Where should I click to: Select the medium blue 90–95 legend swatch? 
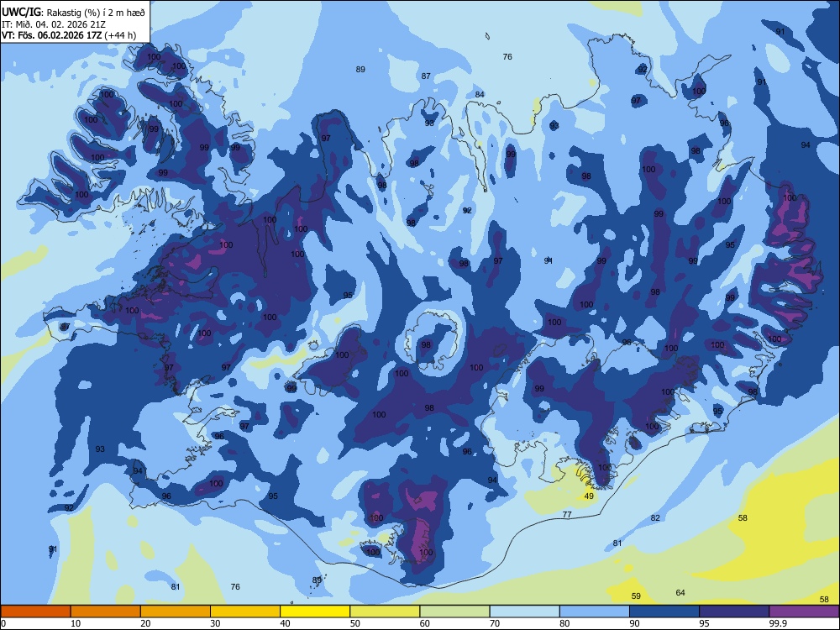click(x=664, y=612)
